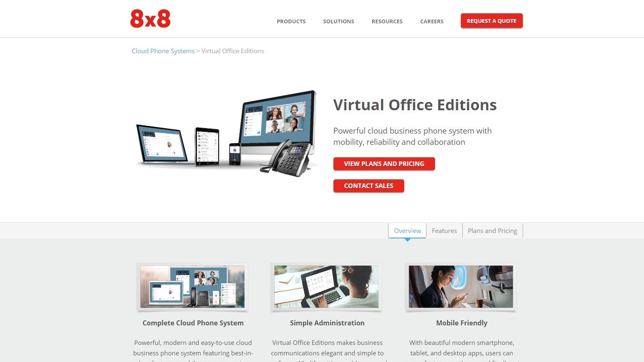Click View Plans and Pricing button
Viewport: 644px width, 362px height.
[x=384, y=164]
